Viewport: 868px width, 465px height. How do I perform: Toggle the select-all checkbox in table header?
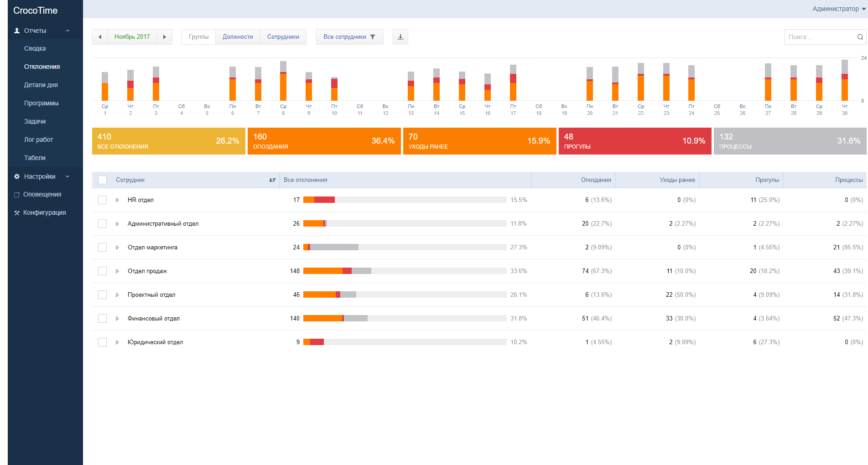[x=103, y=180]
